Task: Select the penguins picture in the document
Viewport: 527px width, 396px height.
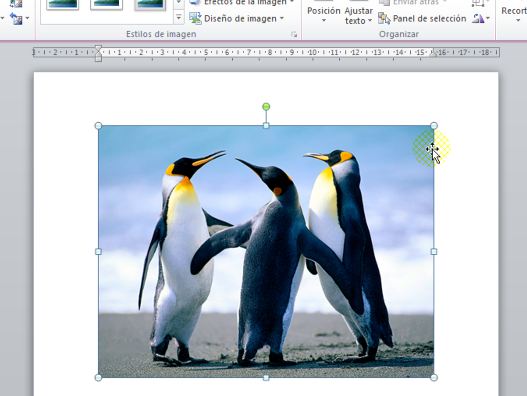Action: pyautogui.click(x=266, y=251)
